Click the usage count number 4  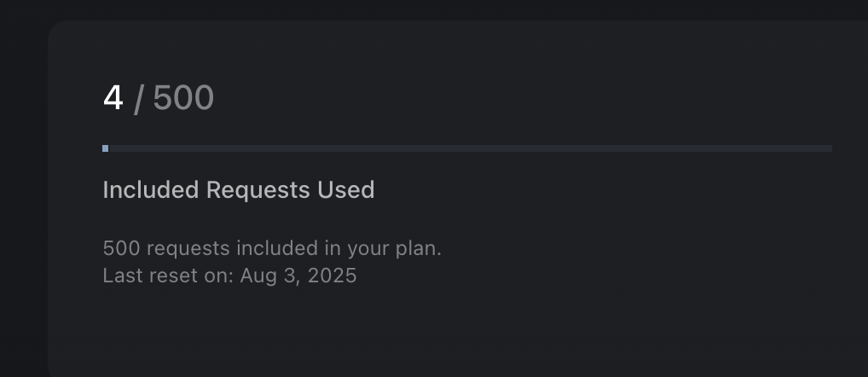[x=113, y=98]
